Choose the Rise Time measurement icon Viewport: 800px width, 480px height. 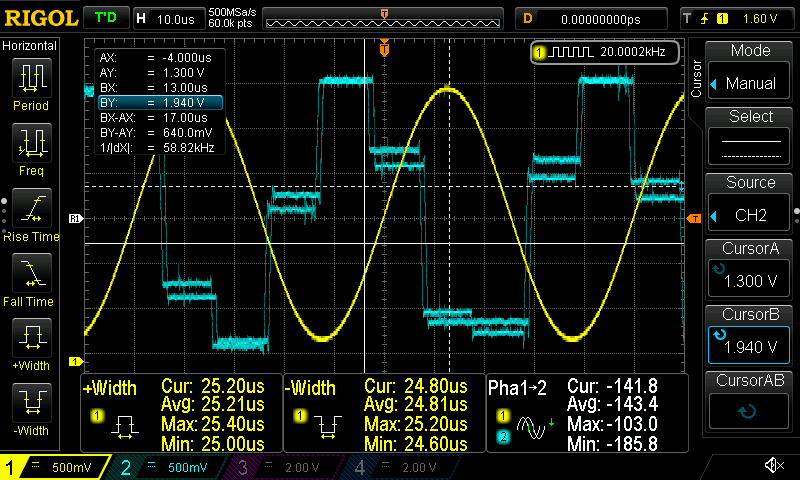coord(31,211)
